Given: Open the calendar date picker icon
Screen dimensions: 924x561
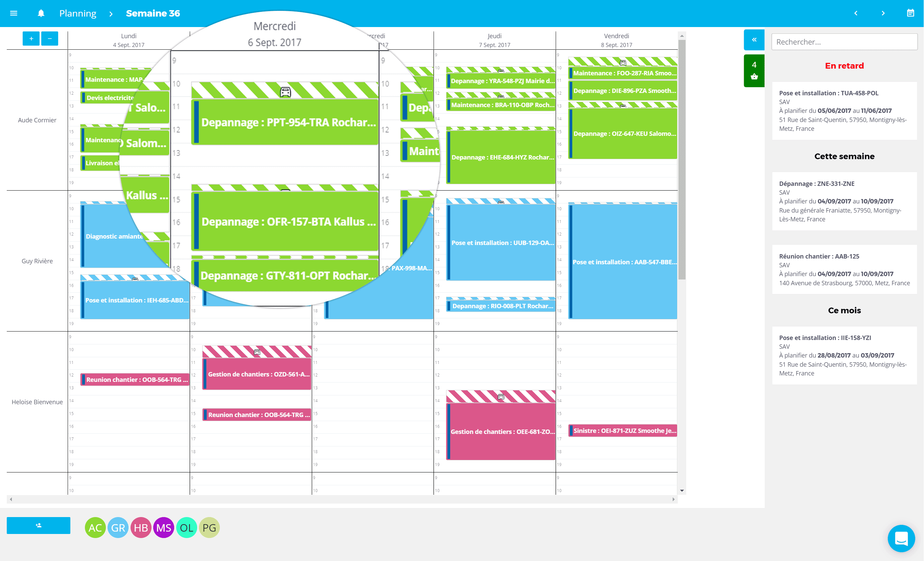Looking at the screenshot, I should click(910, 13).
